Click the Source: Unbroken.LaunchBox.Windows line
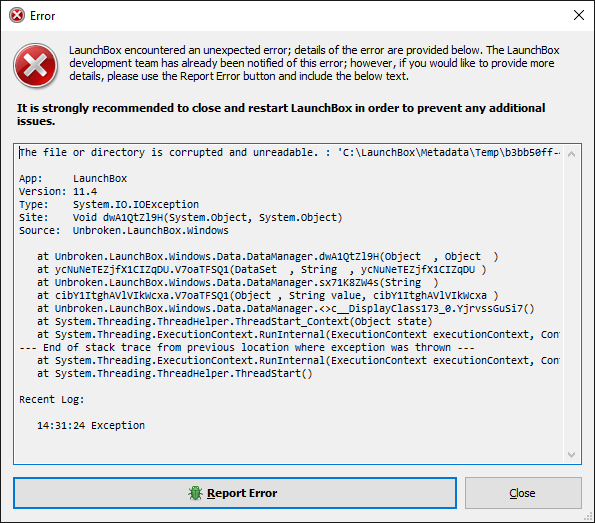The width and height of the screenshot is (595, 523). pos(124,230)
